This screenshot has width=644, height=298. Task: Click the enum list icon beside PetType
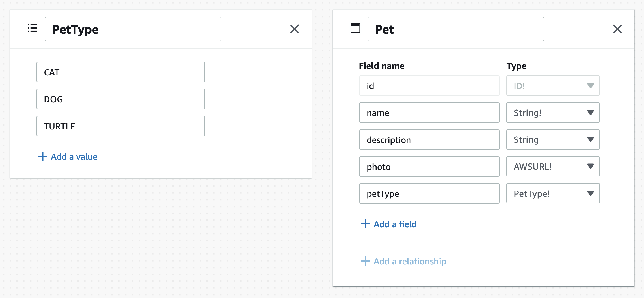33,28
